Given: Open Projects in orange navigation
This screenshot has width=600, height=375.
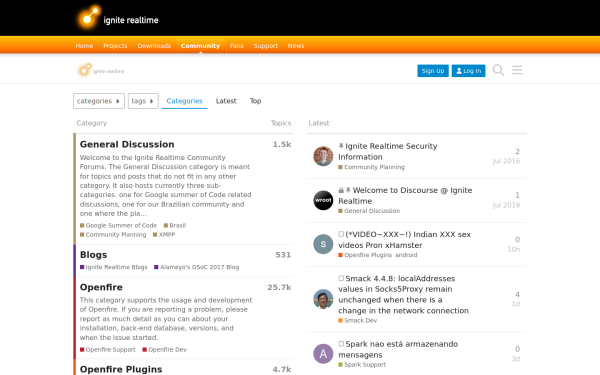Looking at the screenshot, I should (x=115, y=46).
